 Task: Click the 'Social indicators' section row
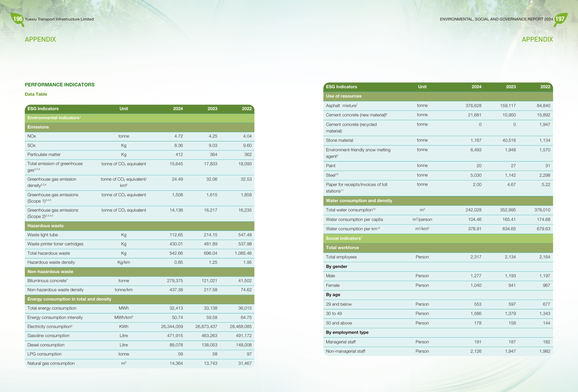point(438,238)
